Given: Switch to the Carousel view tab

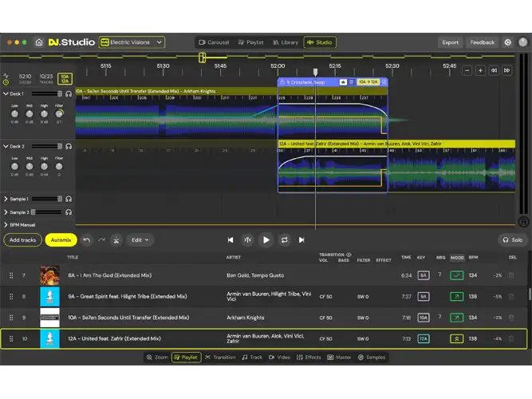Looking at the screenshot, I should pos(214,42).
